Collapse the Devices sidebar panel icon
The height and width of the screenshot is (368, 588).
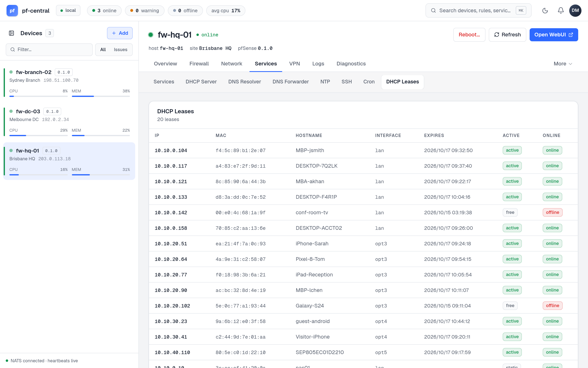[x=11, y=33]
